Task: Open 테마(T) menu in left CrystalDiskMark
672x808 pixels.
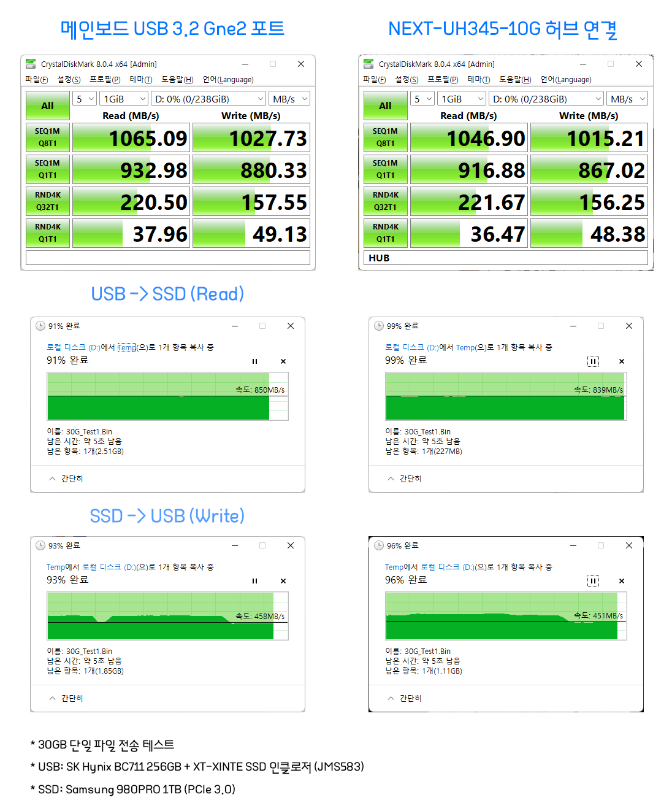Action: [x=141, y=80]
